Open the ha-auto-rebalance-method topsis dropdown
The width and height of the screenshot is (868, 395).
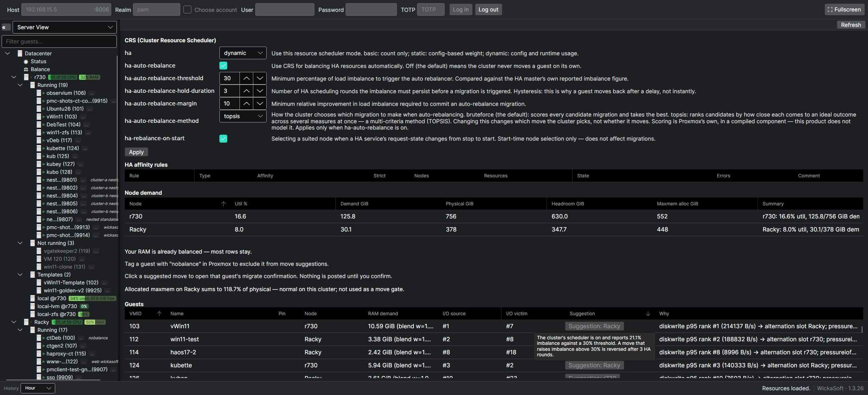243,116
